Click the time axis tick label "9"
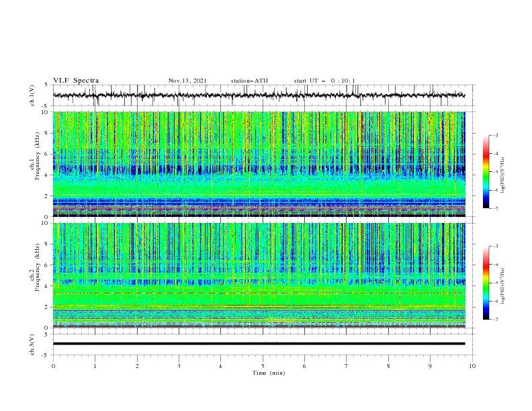 (430, 366)
